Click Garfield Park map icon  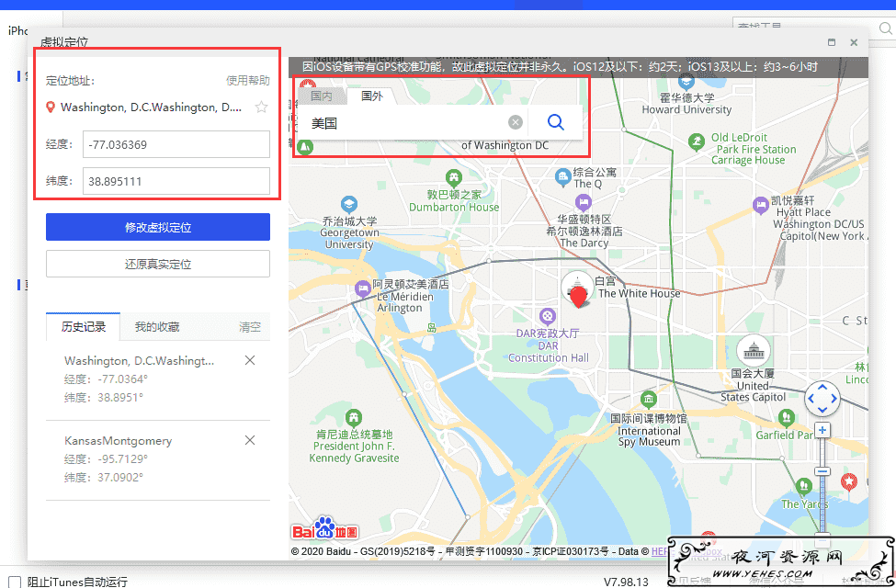coord(787,417)
